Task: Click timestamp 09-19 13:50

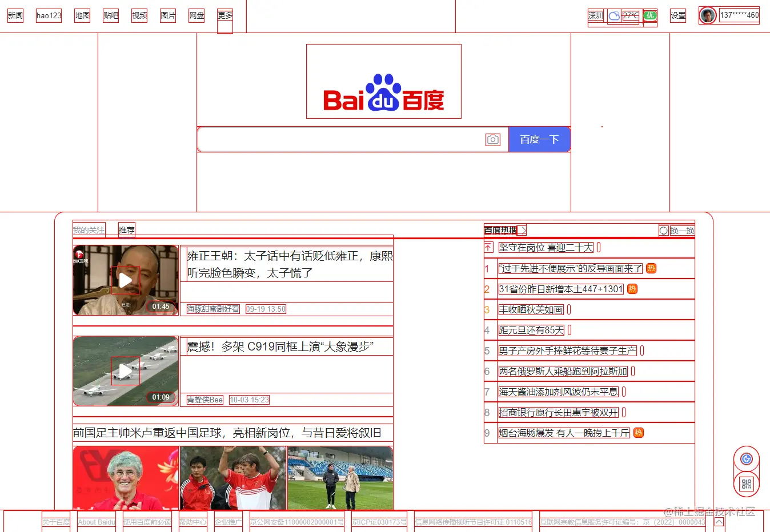Action: 266,309
